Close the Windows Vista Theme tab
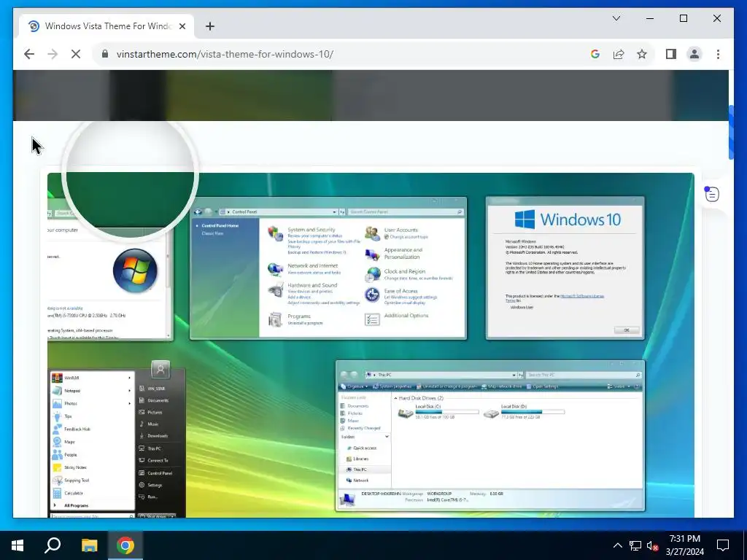 tap(182, 26)
